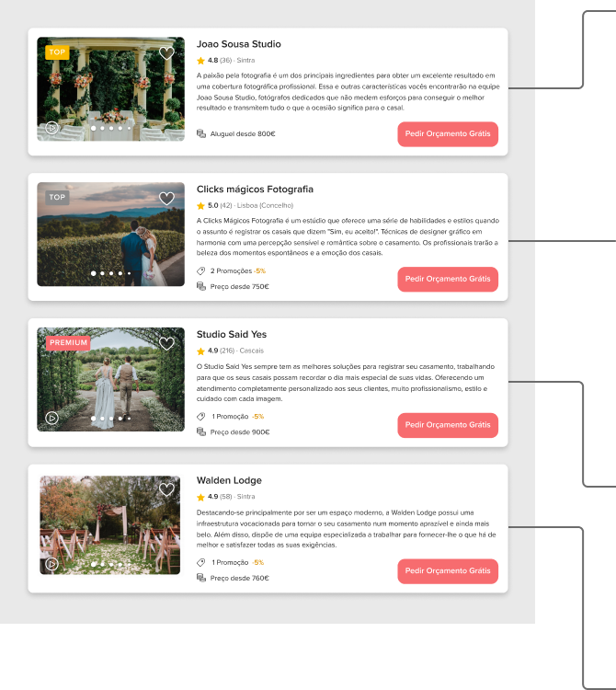The height and width of the screenshot is (690, 616).
Task: Click Pedir Orçamento Grátis for Walden Lodge
Action: point(448,571)
